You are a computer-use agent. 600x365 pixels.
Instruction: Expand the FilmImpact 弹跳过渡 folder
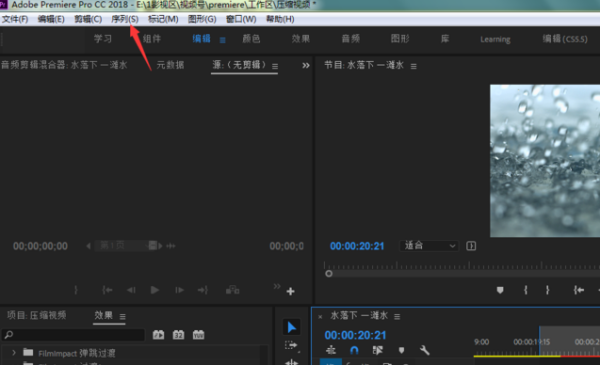click(x=14, y=353)
